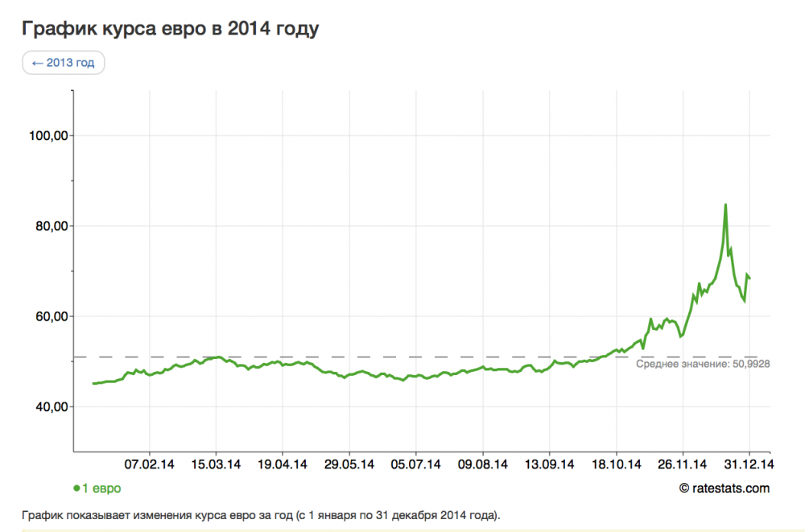
Task: Click the 13.09.14 date label
Action: [549, 464]
